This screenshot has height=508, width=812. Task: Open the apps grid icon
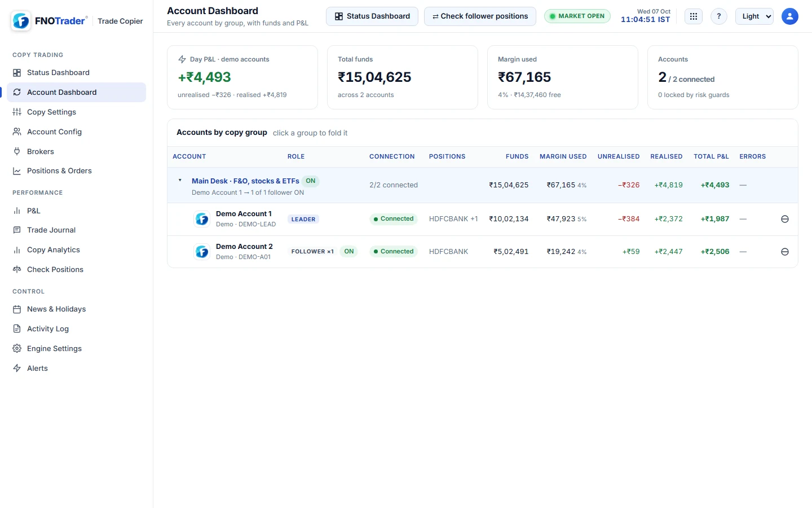tap(694, 16)
